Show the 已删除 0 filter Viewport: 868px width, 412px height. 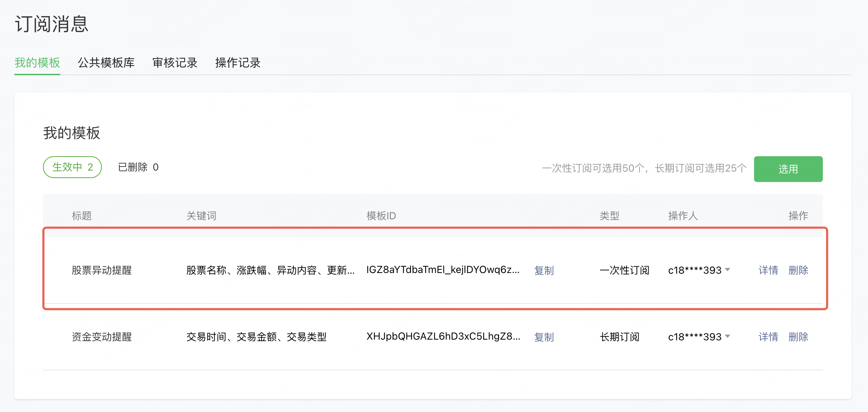[138, 167]
